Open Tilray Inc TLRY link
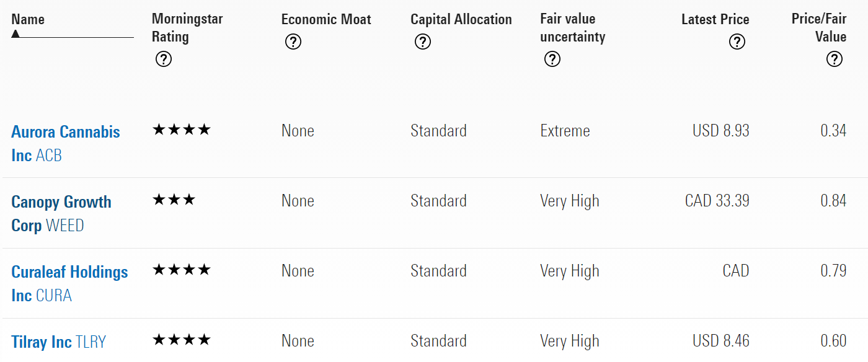The height and width of the screenshot is (362, 868). tap(59, 342)
